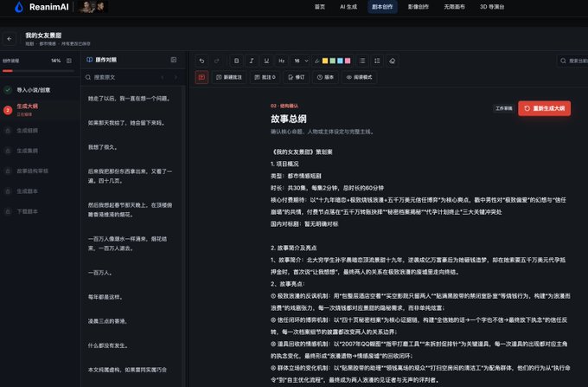Clear formatting with the eraser icon
588x387 pixels.
(x=393, y=61)
